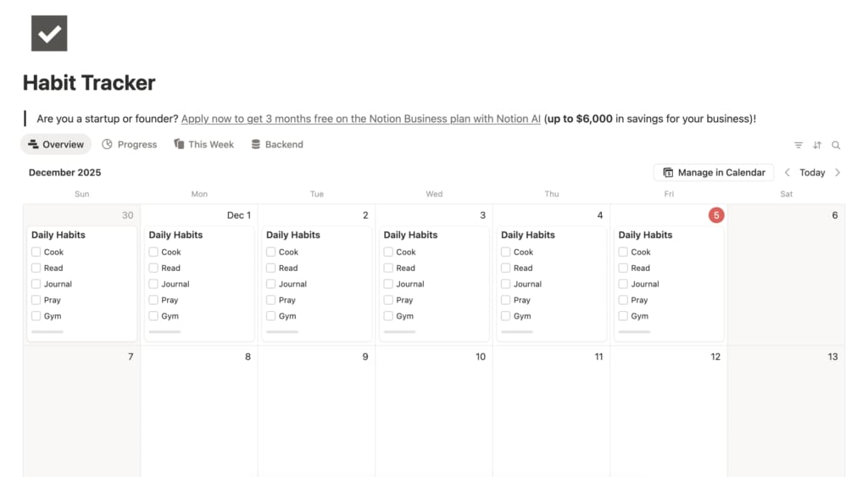Toggle the Journal checkbox on December 3
The width and height of the screenshot is (868, 477).
click(x=388, y=284)
